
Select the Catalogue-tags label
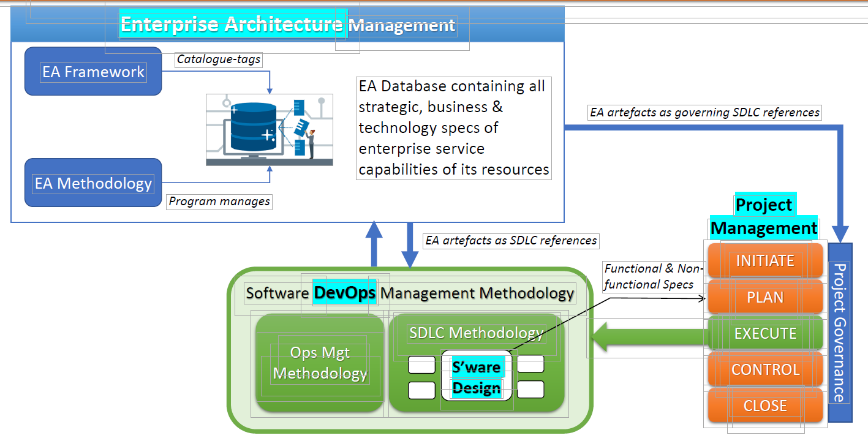coord(219,59)
